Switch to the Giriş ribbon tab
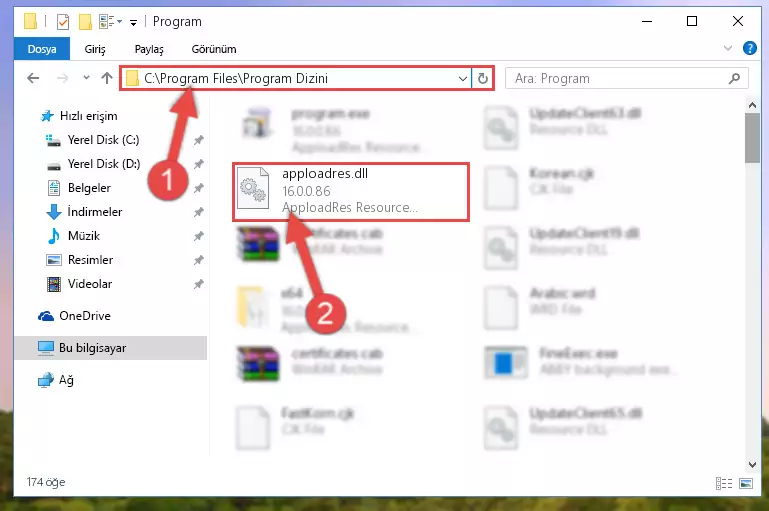Viewport: 769px width, 511px height. tap(95, 49)
